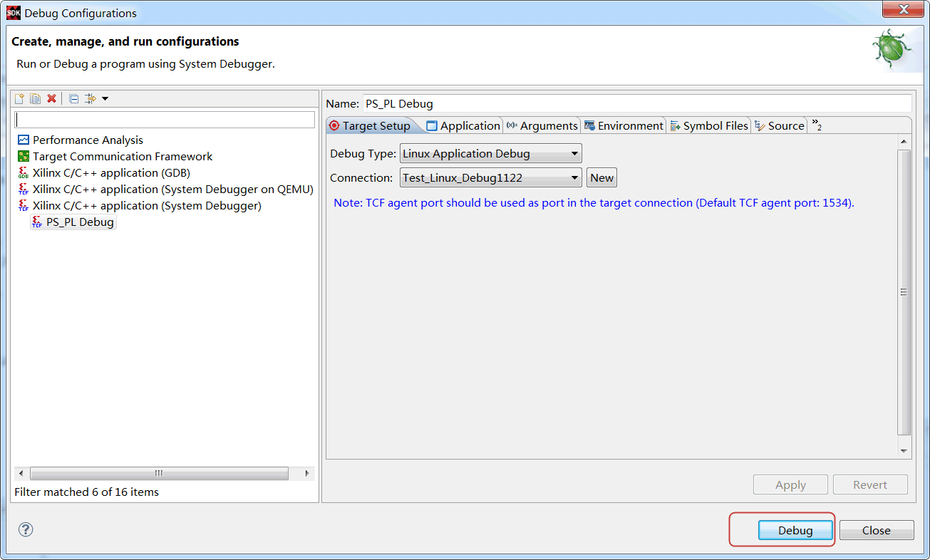Image resolution: width=930 pixels, height=560 pixels.
Task: Click the configuration filter text field
Action: 164,118
